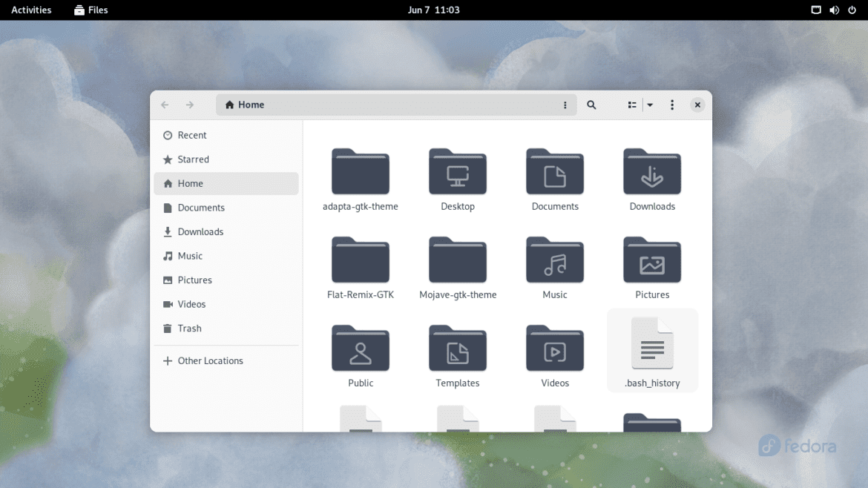
Task: Open the Trash from the sidebar
Action: (189, 329)
